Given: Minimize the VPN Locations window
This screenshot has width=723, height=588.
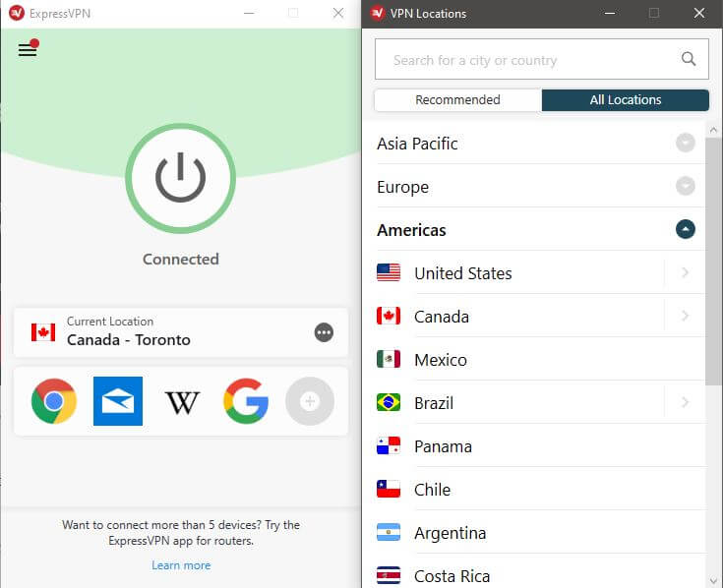Looking at the screenshot, I should pyautogui.click(x=610, y=14).
